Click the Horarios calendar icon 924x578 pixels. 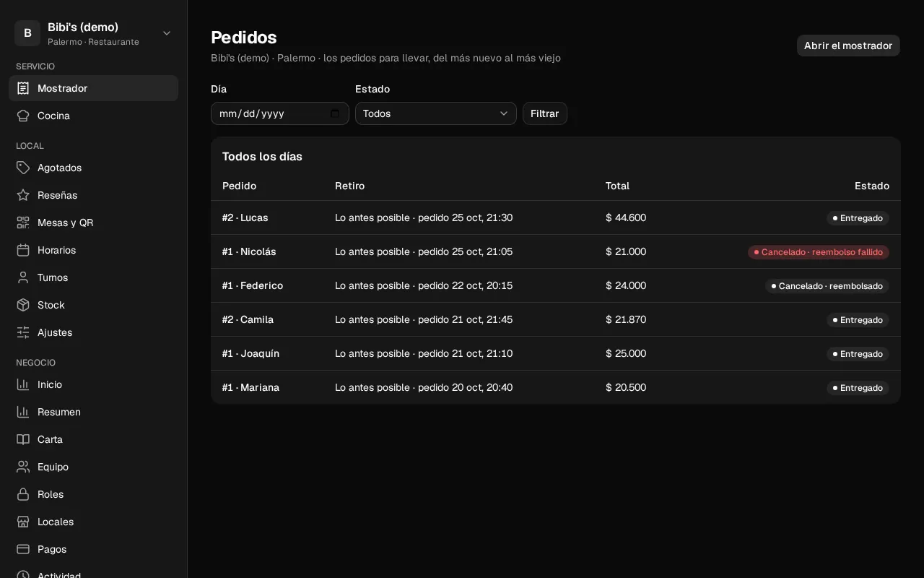(x=23, y=250)
